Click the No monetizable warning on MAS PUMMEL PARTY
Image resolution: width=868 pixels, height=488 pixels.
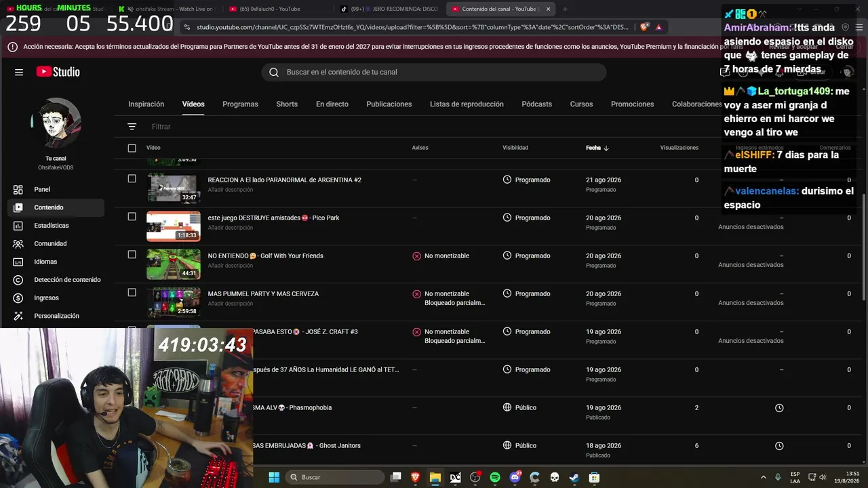441,294
